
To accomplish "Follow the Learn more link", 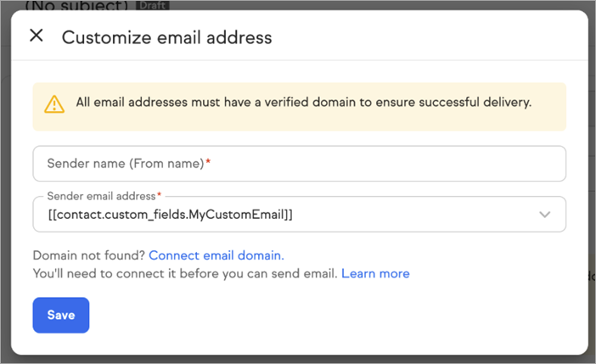I will click(x=375, y=273).
